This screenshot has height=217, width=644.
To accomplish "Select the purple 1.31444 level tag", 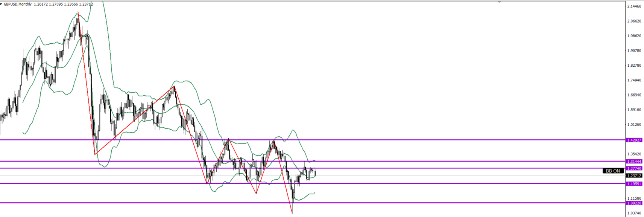I will coord(634,162).
